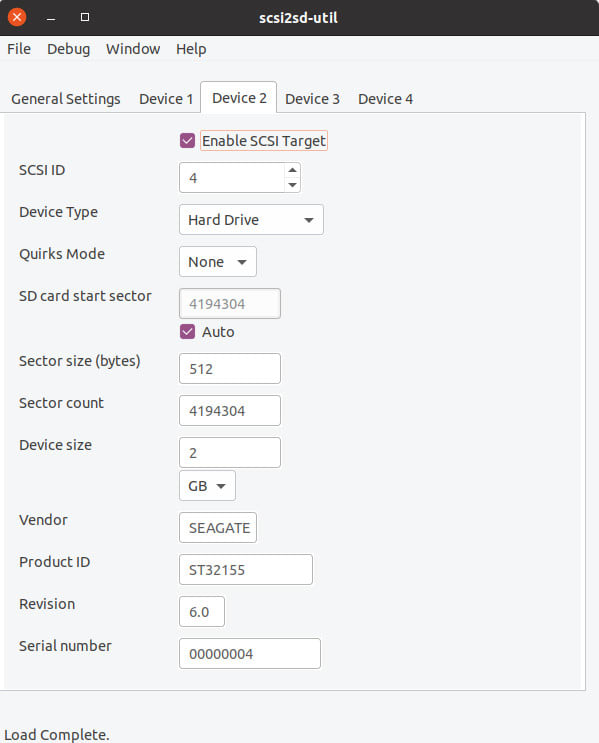Click the Sector size (bytes) label
The height and width of the screenshot is (743, 599).
80,361
